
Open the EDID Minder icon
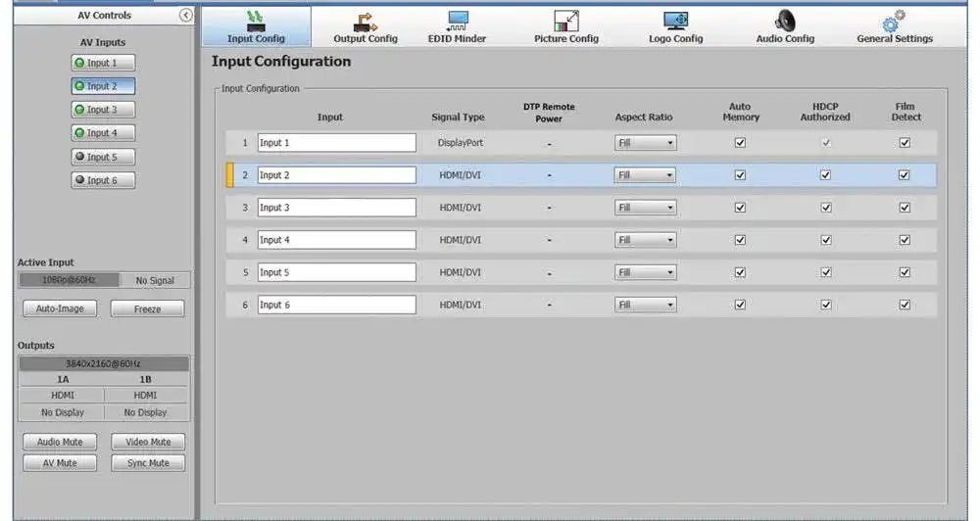click(x=457, y=22)
